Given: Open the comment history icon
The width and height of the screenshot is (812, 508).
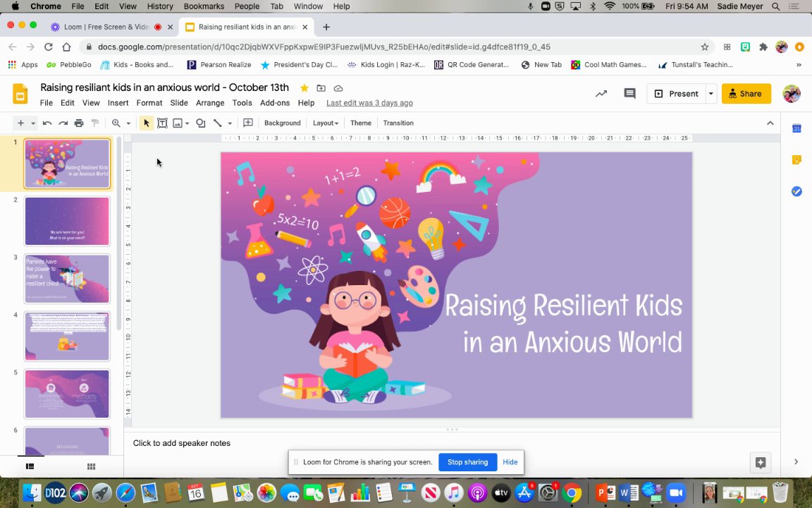Looking at the screenshot, I should coord(629,94).
